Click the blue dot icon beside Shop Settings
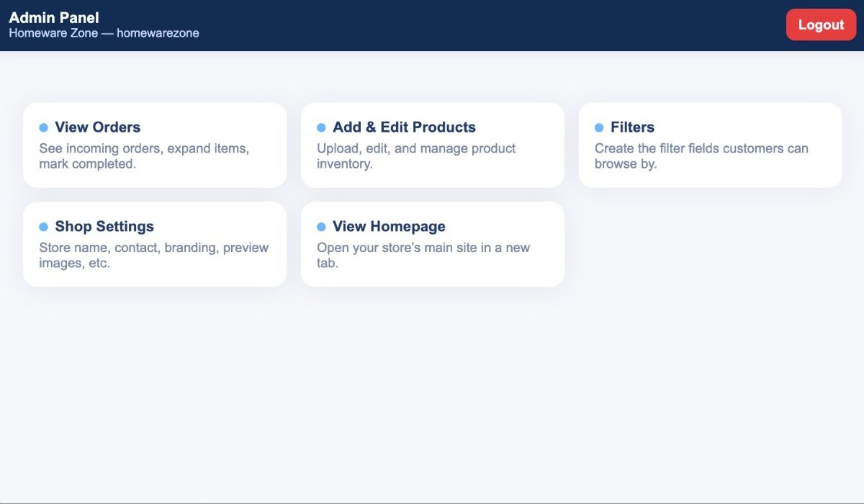 [43, 227]
